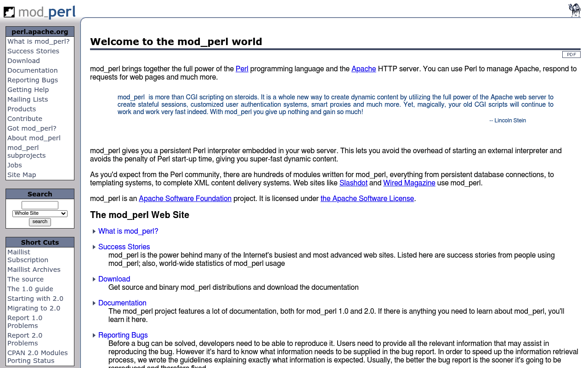Open Products in sidebar

22,109
